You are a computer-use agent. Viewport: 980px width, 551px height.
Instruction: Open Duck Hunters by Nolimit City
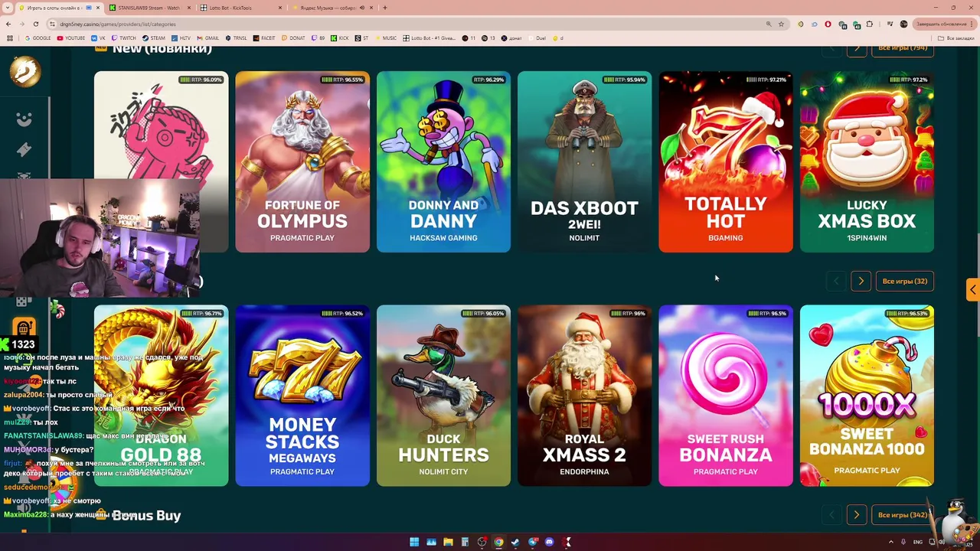443,396
